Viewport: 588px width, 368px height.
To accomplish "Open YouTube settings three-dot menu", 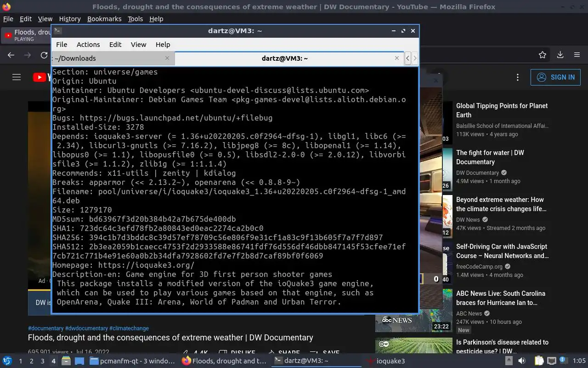I will point(518,77).
